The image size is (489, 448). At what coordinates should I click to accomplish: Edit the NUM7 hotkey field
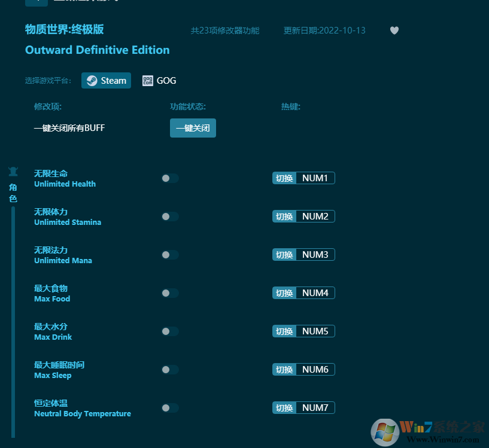[315, 408]
